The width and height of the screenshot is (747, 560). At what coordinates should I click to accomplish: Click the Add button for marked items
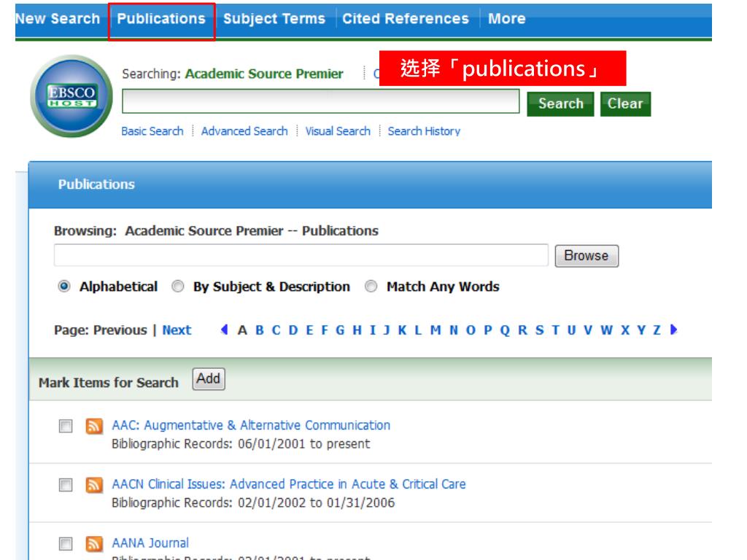(209, 379)
